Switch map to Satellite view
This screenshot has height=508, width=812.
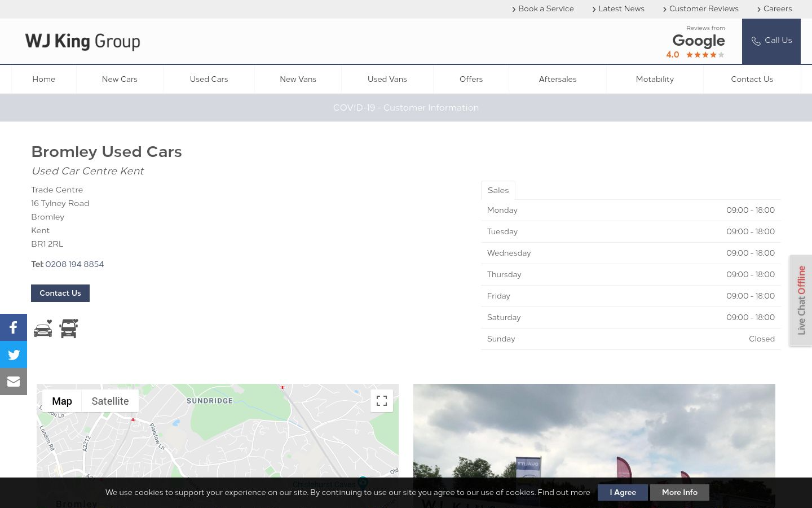(x=110, y=401)
